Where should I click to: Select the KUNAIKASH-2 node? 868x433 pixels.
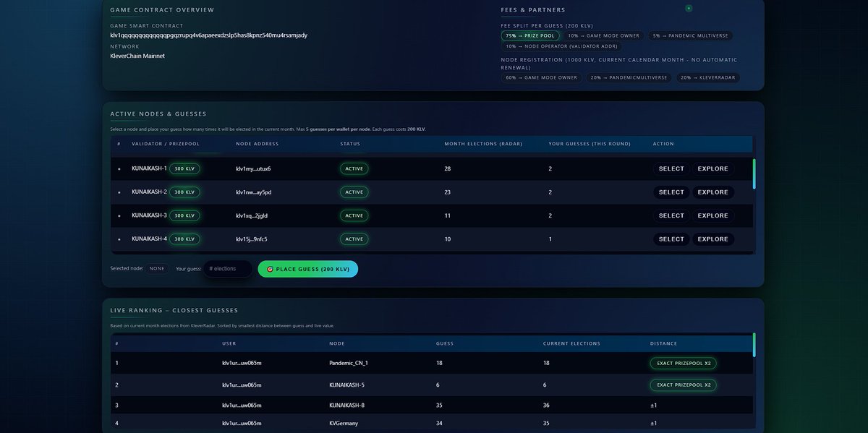[671, 192]
